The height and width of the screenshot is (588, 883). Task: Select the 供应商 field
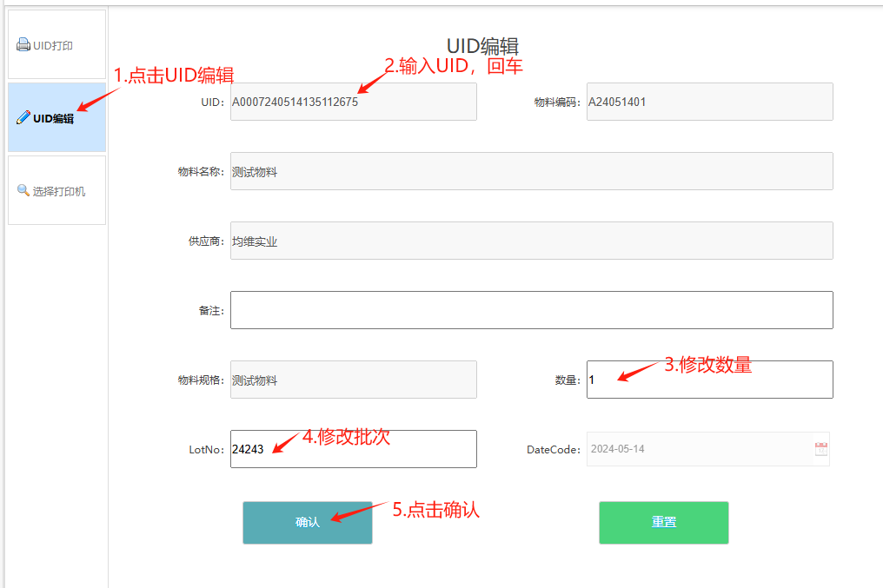tap(531, 241)
